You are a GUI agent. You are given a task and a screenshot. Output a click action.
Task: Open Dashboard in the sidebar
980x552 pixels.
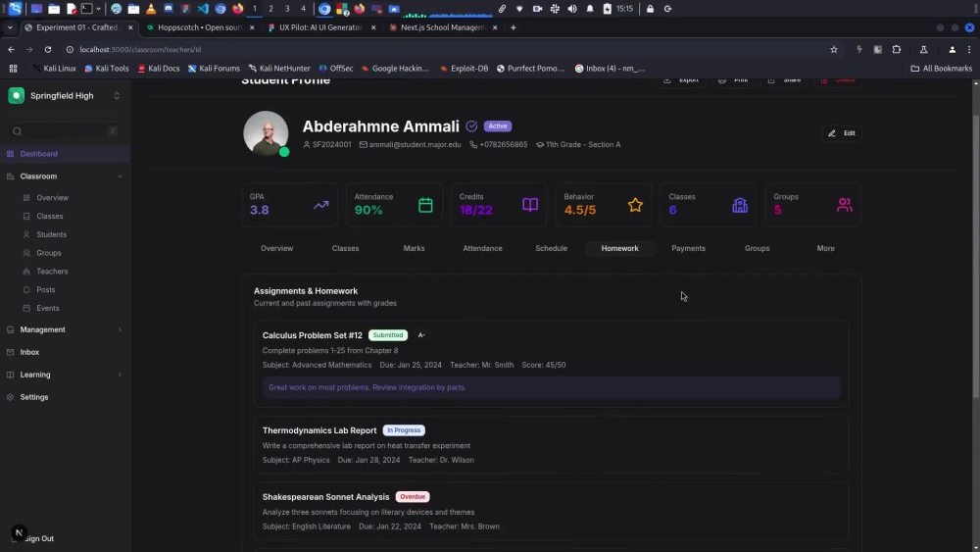(65, 154)
